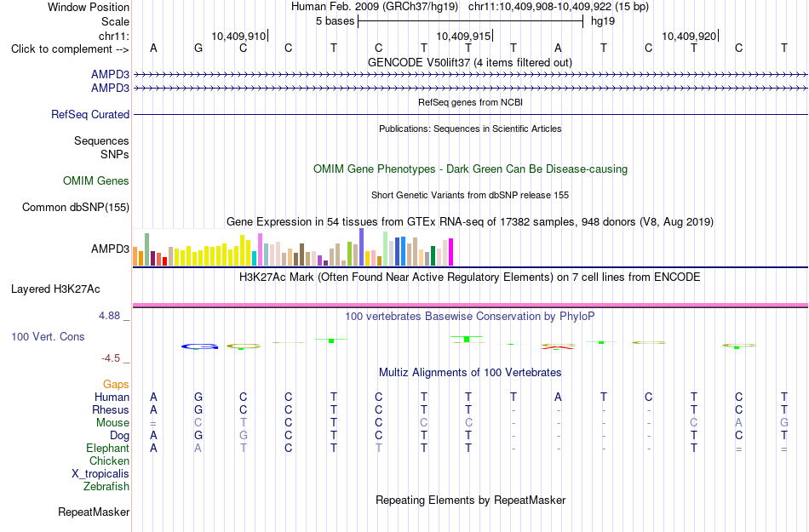809x532 pixels.
Task: Click the position marker 10,409,920
Action: [x=689, y=36]
